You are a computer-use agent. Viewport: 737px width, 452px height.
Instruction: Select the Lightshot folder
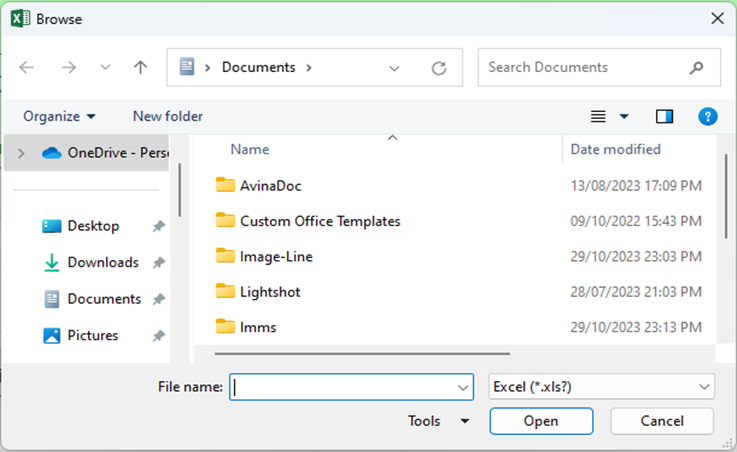pyautogui.click(x=270, y=292)
